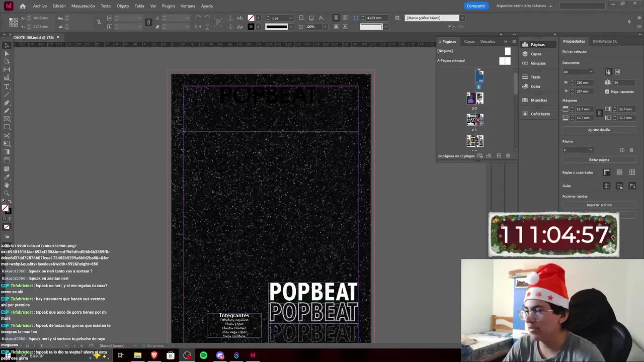Click the rulers icon in Reglas y cuadrículas
Viewport: 644px width, 362px height.
point(607,172)
